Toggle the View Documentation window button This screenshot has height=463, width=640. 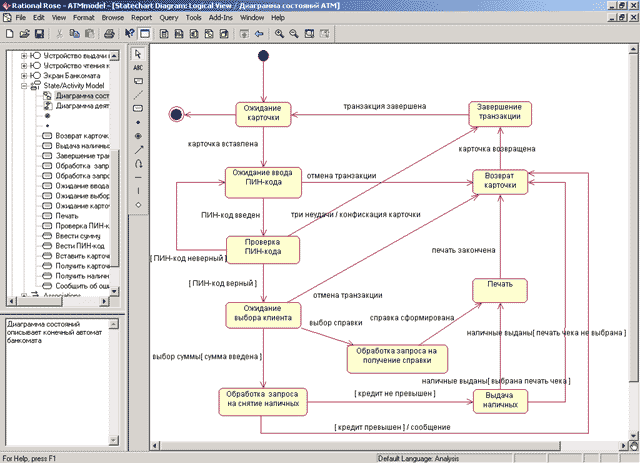click(144, 33)
